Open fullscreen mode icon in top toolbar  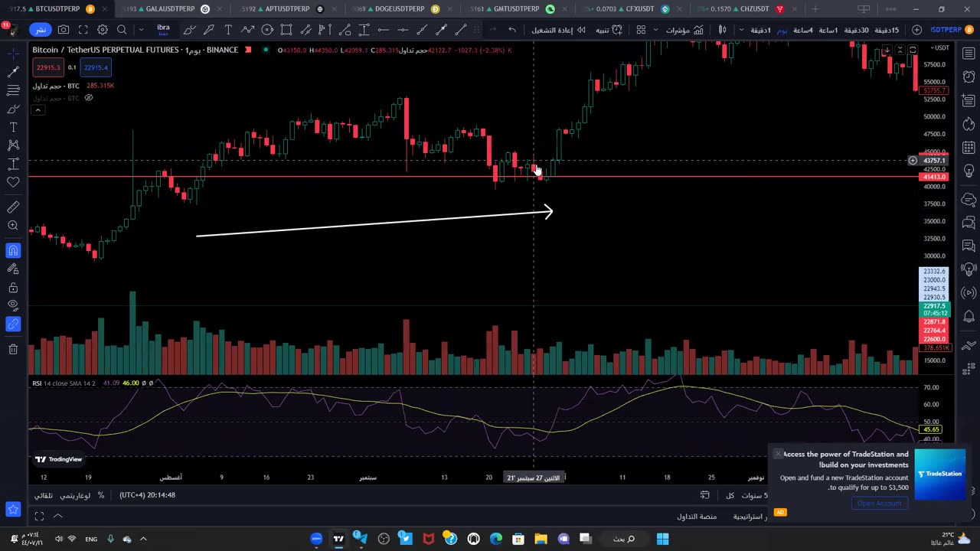pos(83,30)
